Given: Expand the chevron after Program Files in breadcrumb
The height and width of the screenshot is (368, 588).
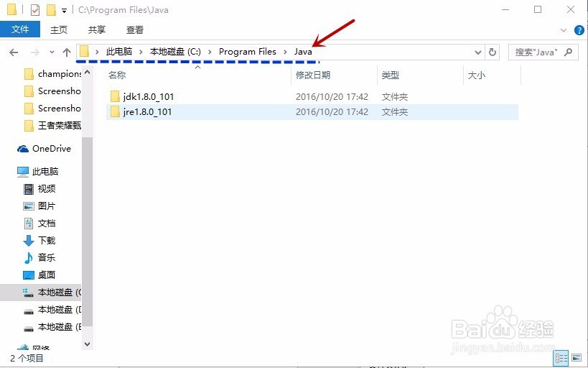Looking at the screenshot, I should click(x=285, y=52).
